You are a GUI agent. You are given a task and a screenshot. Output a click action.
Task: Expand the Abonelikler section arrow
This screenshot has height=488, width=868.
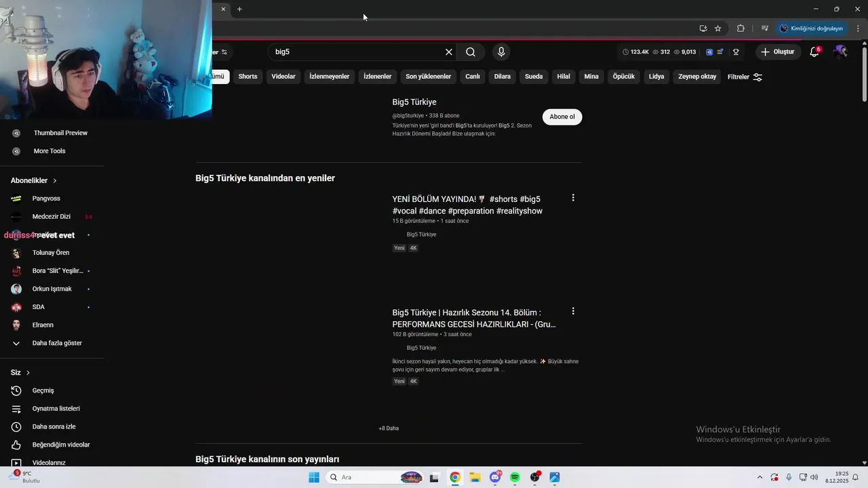(55, 181)
